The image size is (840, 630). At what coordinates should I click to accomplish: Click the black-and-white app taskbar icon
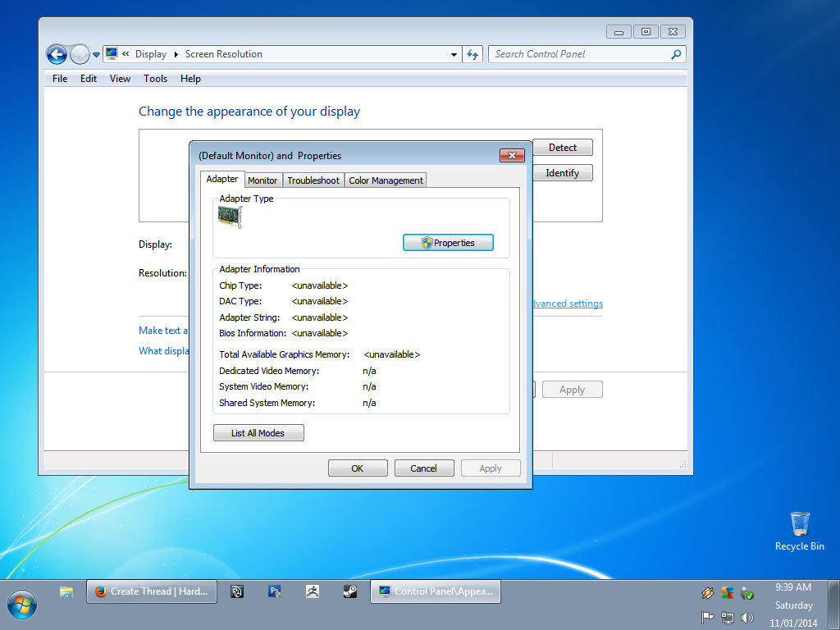pos(237,591)
